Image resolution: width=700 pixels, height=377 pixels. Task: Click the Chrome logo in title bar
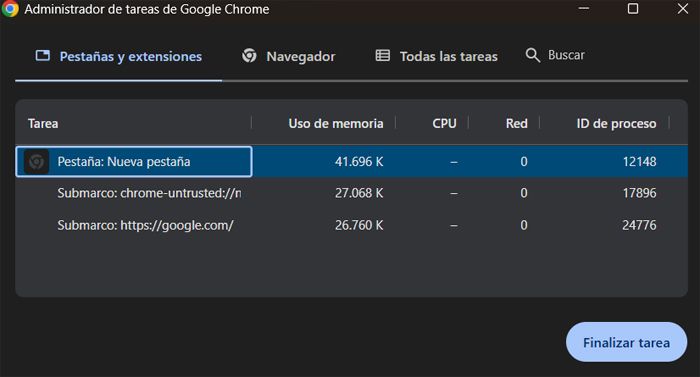point(9,8)
